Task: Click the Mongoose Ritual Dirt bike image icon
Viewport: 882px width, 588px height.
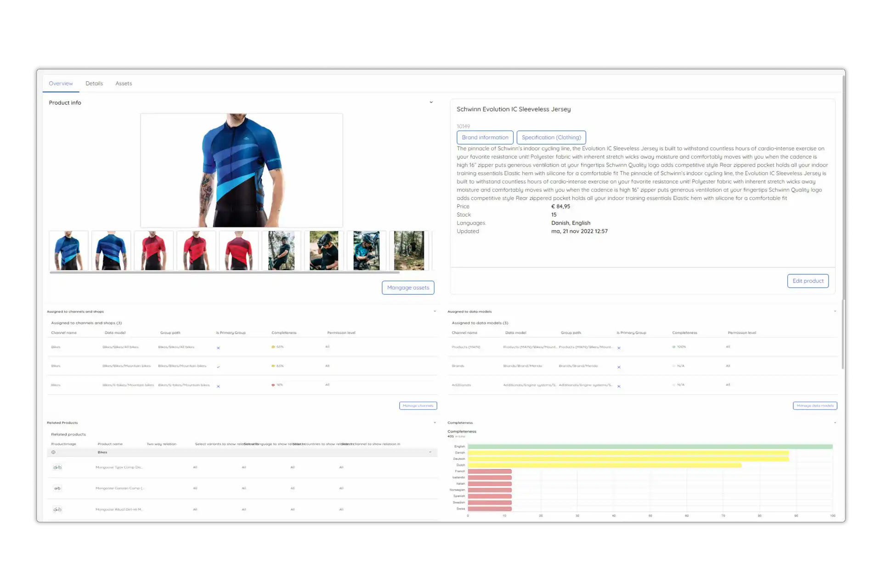Action: click(57, 509)
